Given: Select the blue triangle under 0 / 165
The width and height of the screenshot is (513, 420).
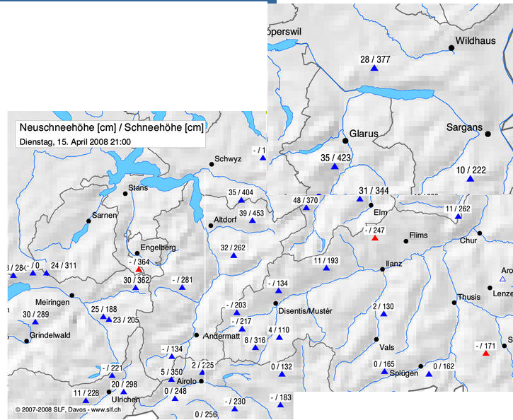Looking at the screenshot, I should (x=384, y=371).
